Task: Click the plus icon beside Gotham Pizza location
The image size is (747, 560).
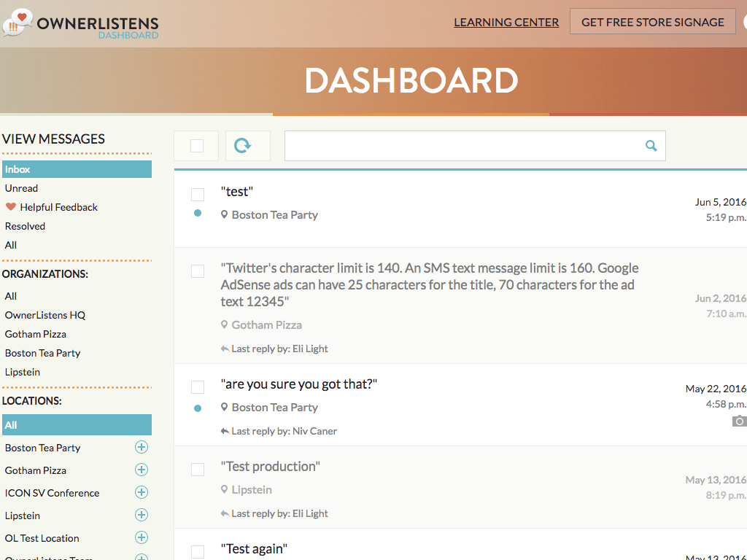Action: tap(142, 470)
